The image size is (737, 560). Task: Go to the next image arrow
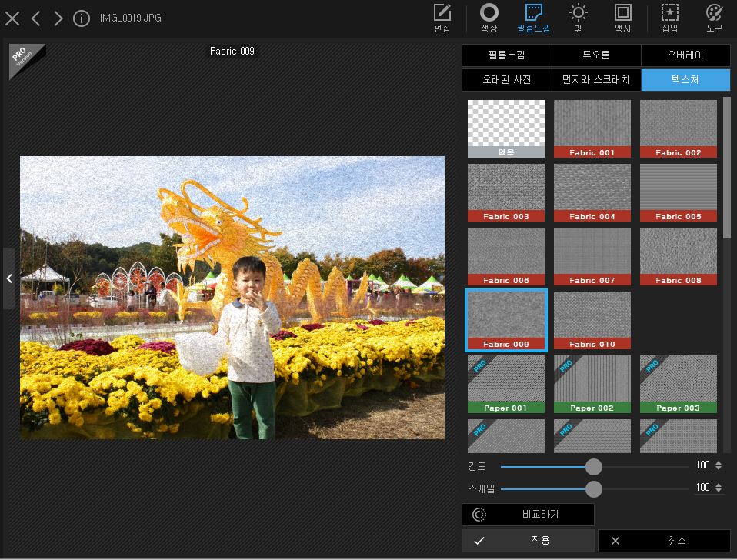[x=58, y=18]
